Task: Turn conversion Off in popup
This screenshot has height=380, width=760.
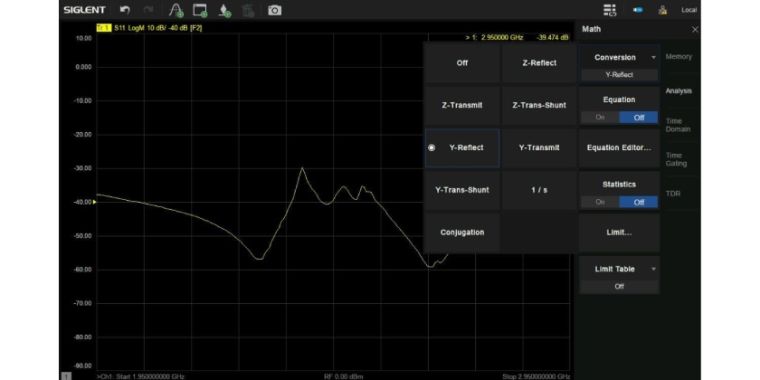Action: (x=462, y=63)
